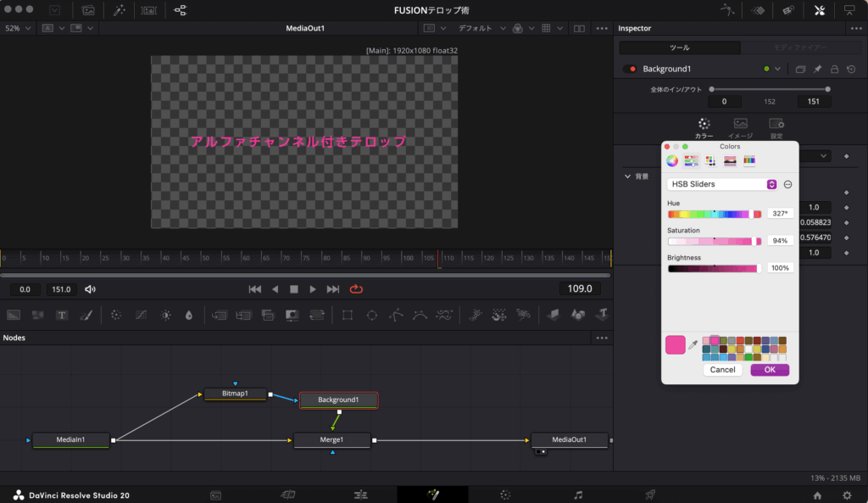Click OK in the Colors dialog

tap(769, 370)
